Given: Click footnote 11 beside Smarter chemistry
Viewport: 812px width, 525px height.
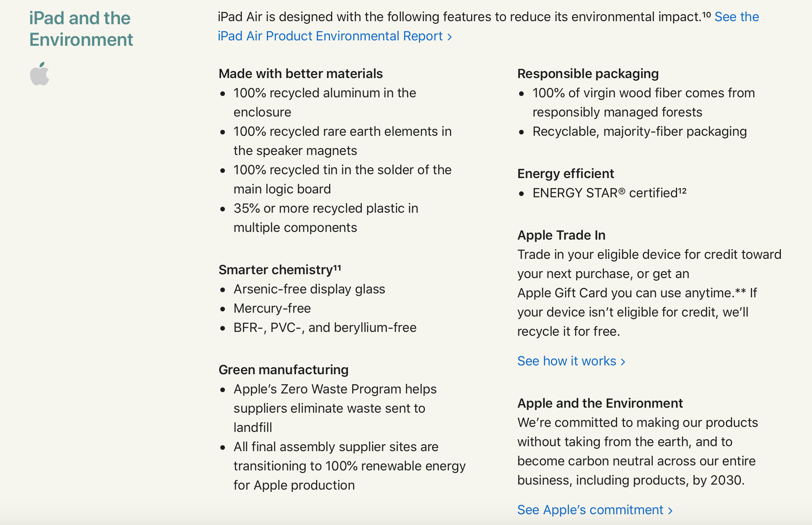Looking at the screenshot, I should click(x=337, y=267).
